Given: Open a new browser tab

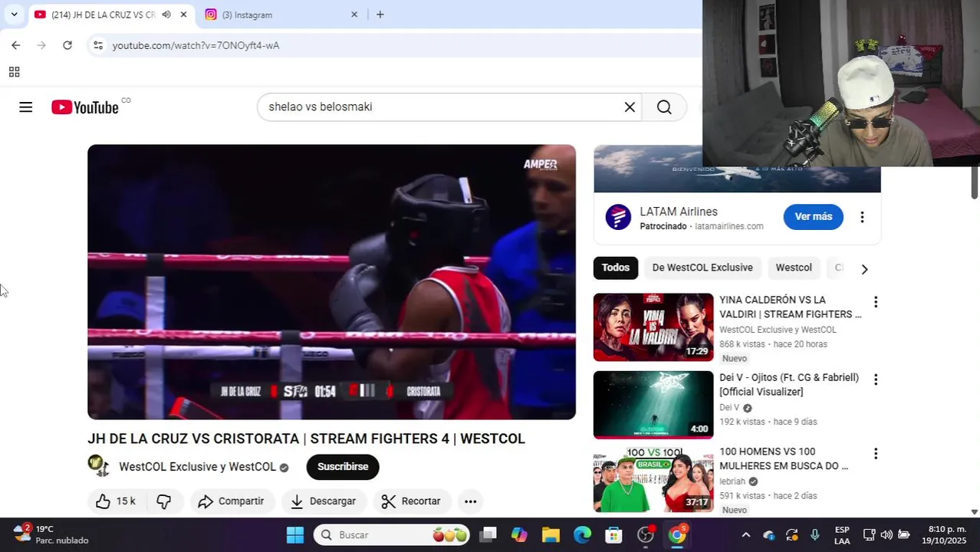Looking at the screenshot, I should pos(380,15).
